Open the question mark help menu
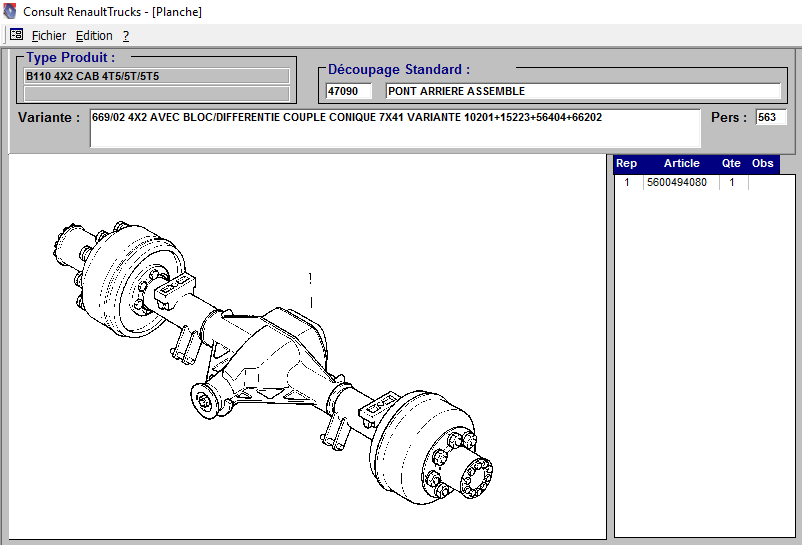Viewport: 802px width, 545px height. (x=126, y=35)
